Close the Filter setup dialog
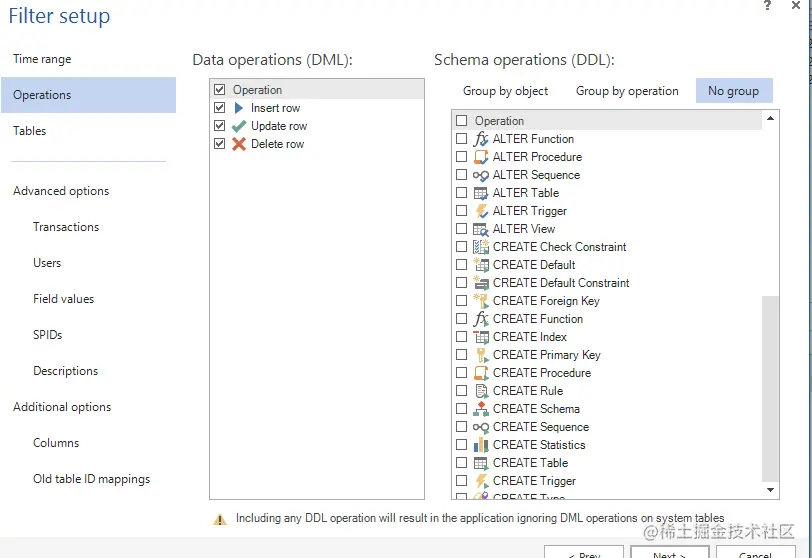The width and height of the screenshot is (812, 558). (x=796, y=5)
